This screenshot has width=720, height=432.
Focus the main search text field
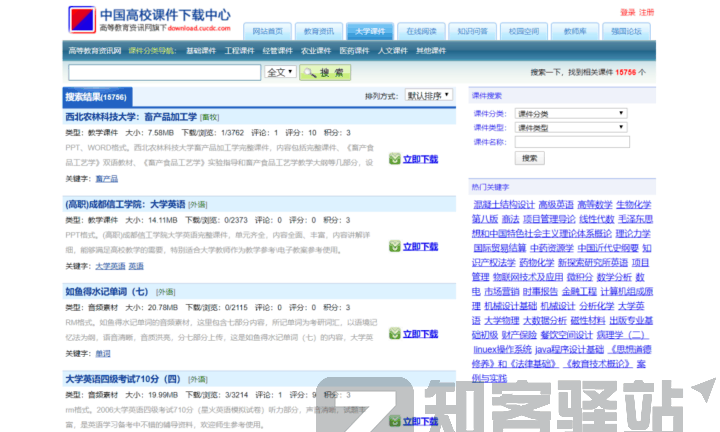164,73
